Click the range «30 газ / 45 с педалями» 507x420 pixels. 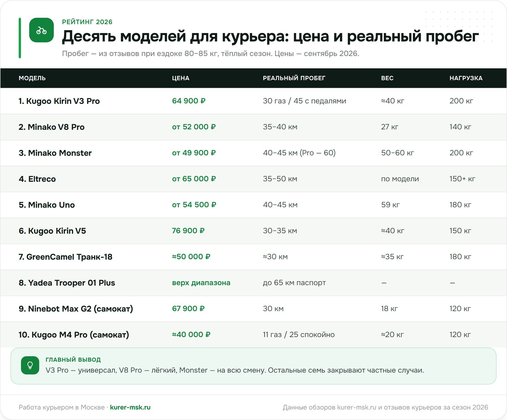coord(304,101)
